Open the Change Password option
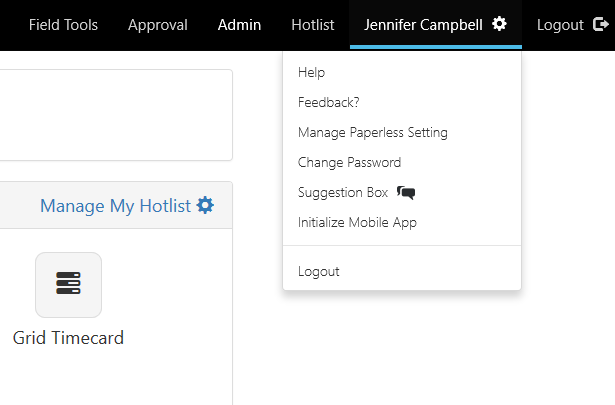Viewport: 615px width, 405px height. point(349,162)
